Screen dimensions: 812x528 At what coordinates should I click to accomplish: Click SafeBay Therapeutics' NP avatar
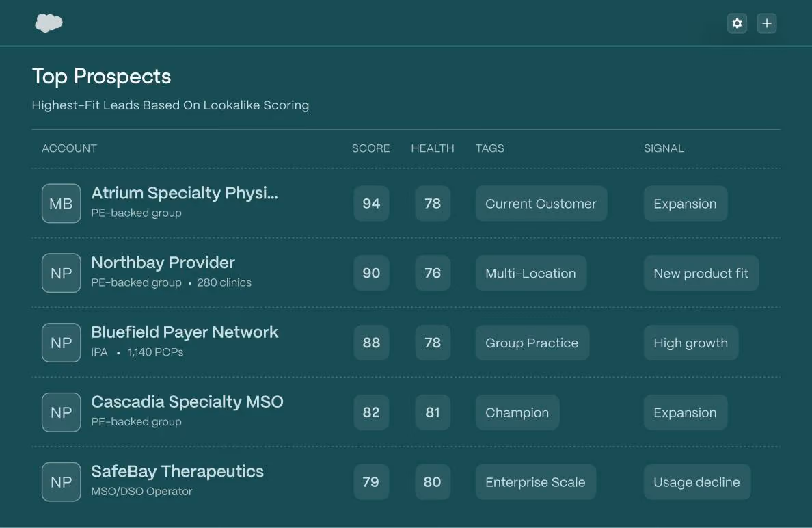pyautogui.click(x=61, y=482)
